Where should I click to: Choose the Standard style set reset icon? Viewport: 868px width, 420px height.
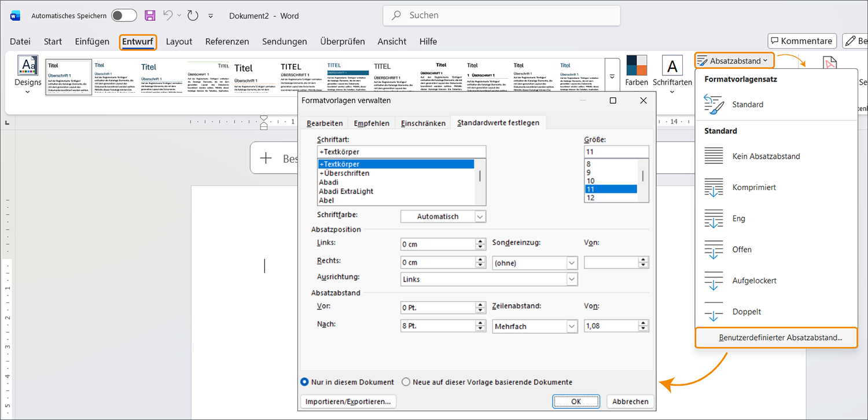point(713,105)
